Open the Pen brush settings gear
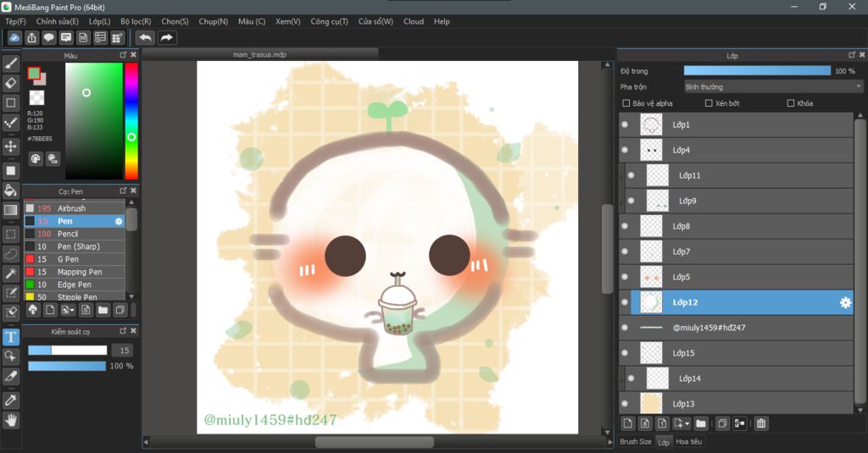This screenshot has height=453, width=868. [x=119, y=221]
